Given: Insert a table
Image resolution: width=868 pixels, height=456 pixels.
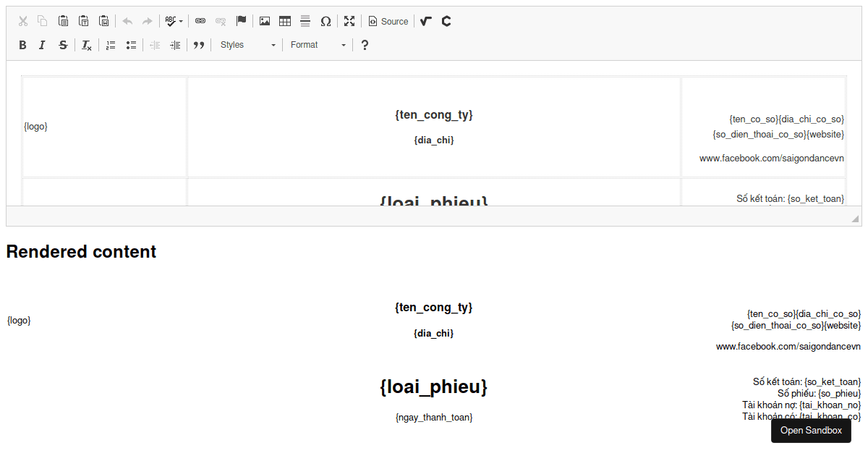Looking at the screenshot, I should coord(285,21).
